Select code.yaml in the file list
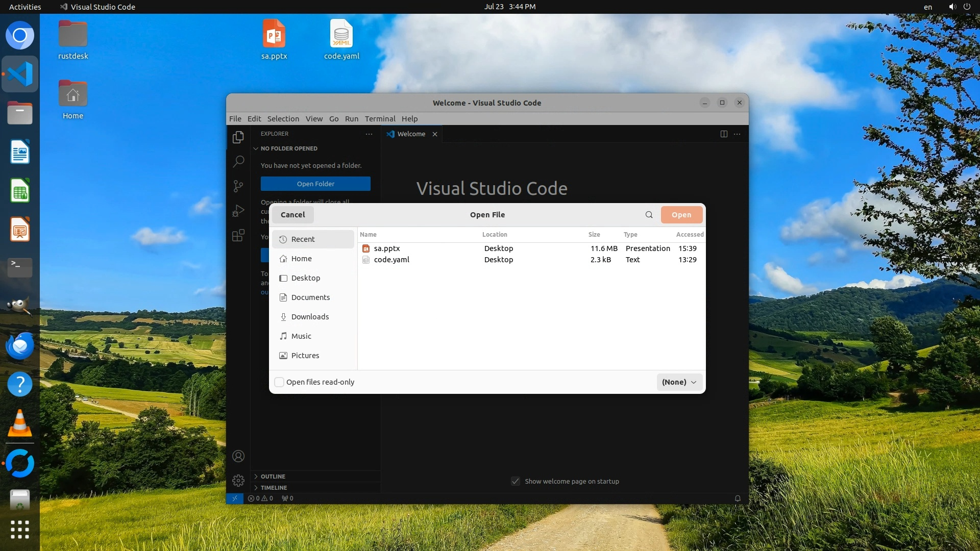Image resolution: width=980 pixels, height=551 pixels. [x=391, y=260]
